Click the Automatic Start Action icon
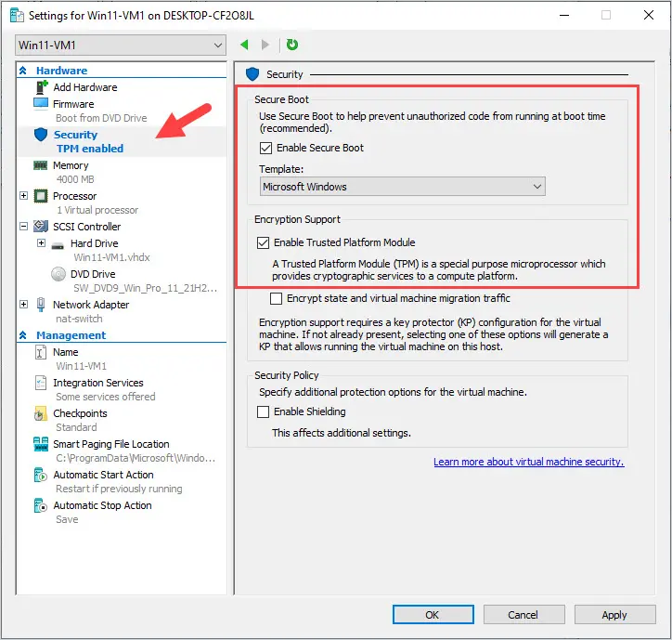This screenshot has height=640, width=672. tap(40, 475)
